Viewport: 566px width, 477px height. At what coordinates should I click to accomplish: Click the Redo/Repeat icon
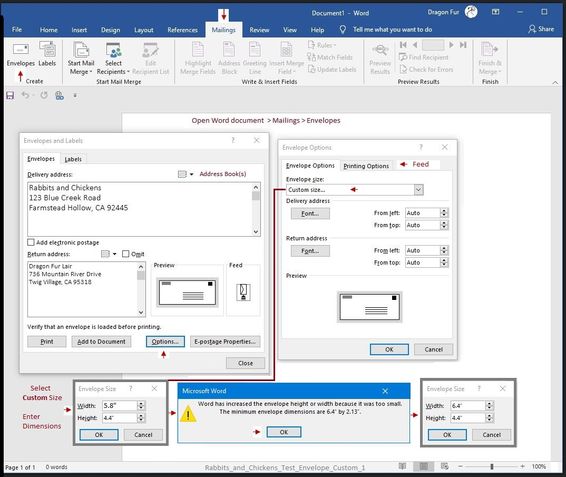[x=44, y=95]
